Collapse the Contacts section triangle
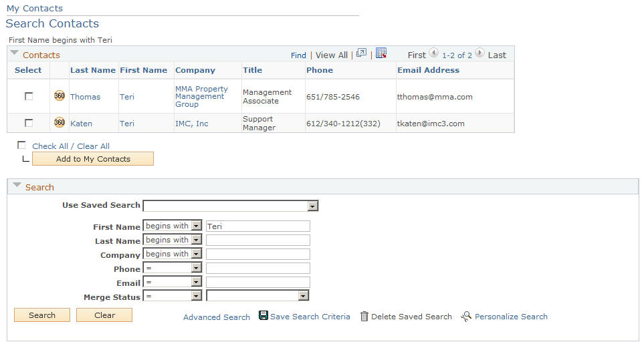 (14, 53)
